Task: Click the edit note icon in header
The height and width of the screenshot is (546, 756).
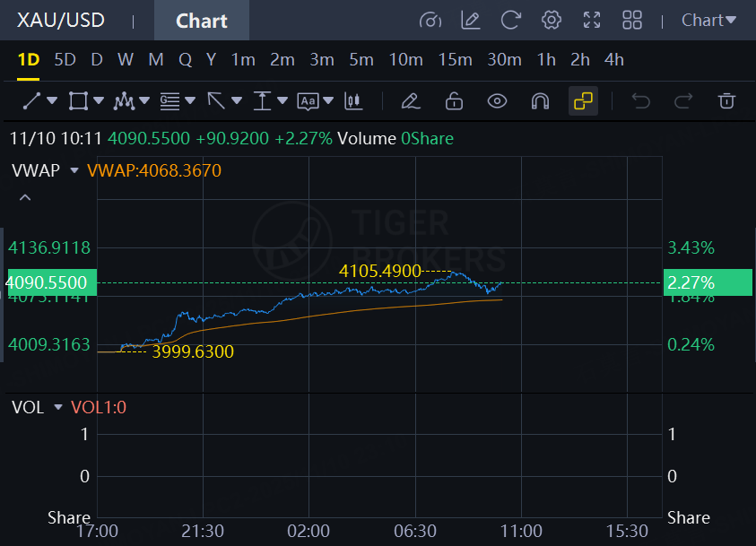Action: coord(470,20)
